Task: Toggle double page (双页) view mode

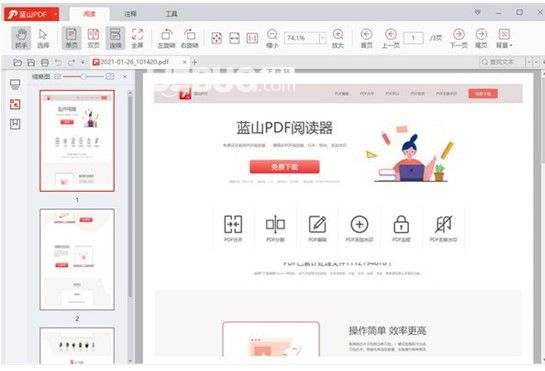Action: 93,38
